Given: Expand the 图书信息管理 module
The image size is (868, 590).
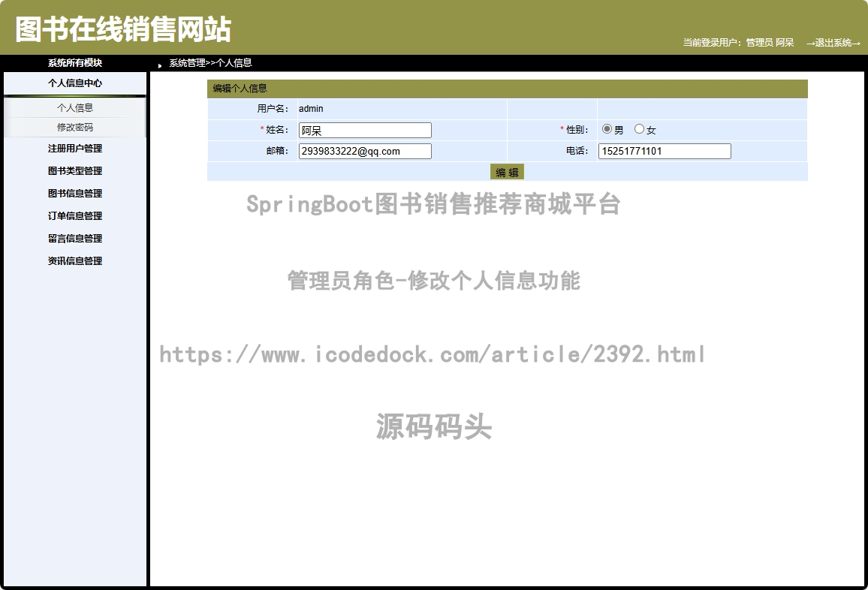Looking at the screenshot, I should [75, 193].
